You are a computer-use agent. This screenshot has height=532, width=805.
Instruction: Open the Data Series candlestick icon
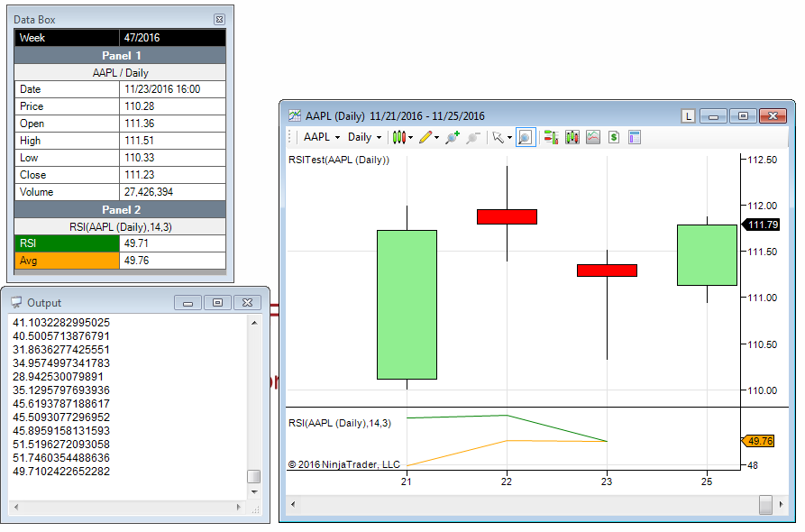coord(572,137)
